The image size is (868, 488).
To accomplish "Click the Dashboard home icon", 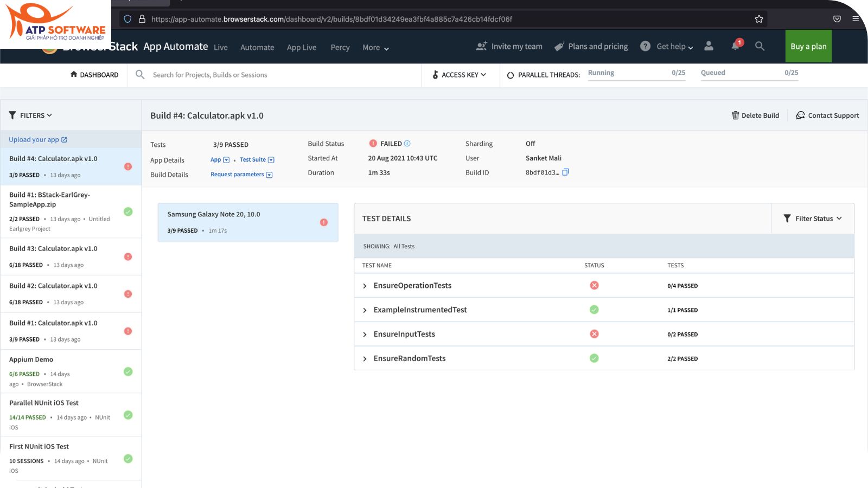I will pyautogui.click(x=74, y=74).
